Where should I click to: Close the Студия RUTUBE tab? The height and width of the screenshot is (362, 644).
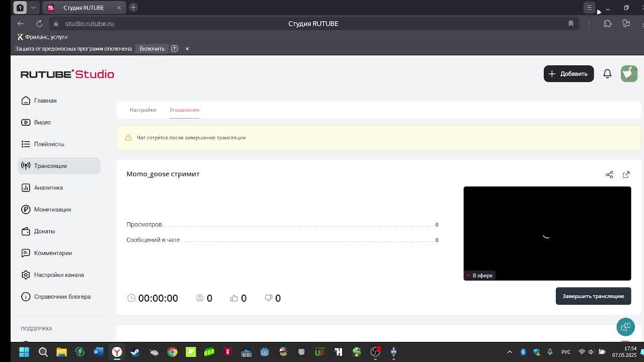[x=119, y=8]
